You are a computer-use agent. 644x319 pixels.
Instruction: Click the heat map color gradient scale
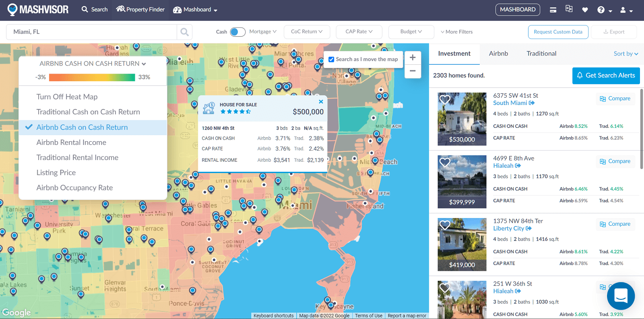(x=92, y=77)
